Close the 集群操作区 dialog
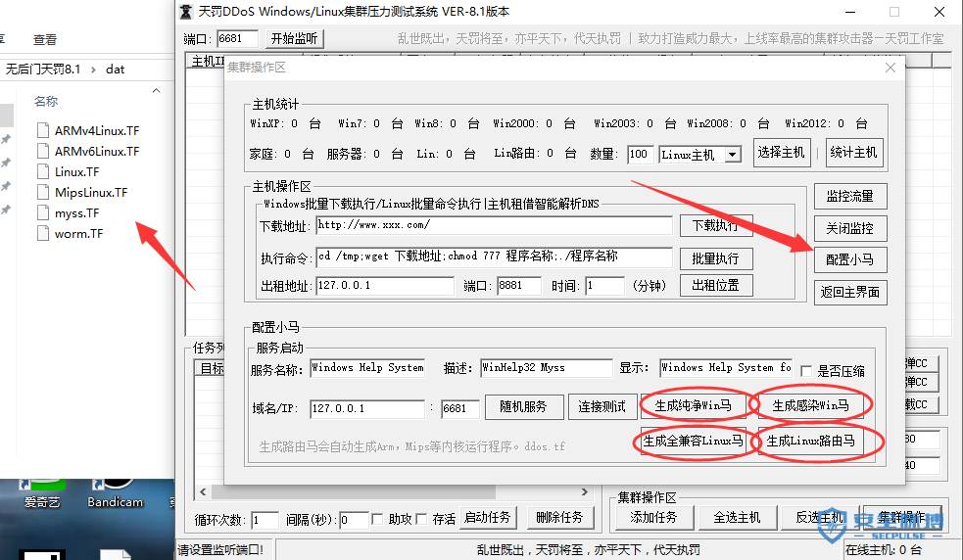963x560 pixels. (891, 68)
